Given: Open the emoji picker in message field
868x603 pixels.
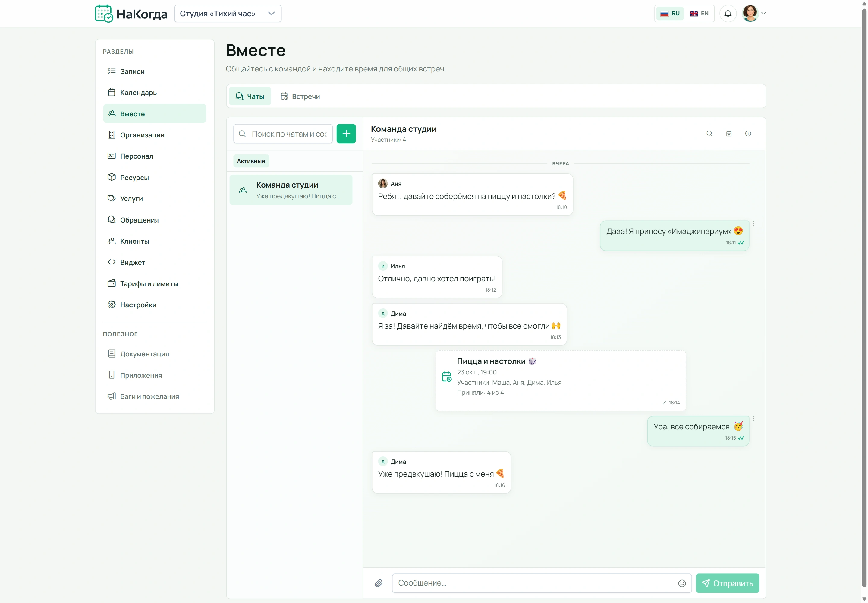Looking at the screenshot, I should 681,583.
